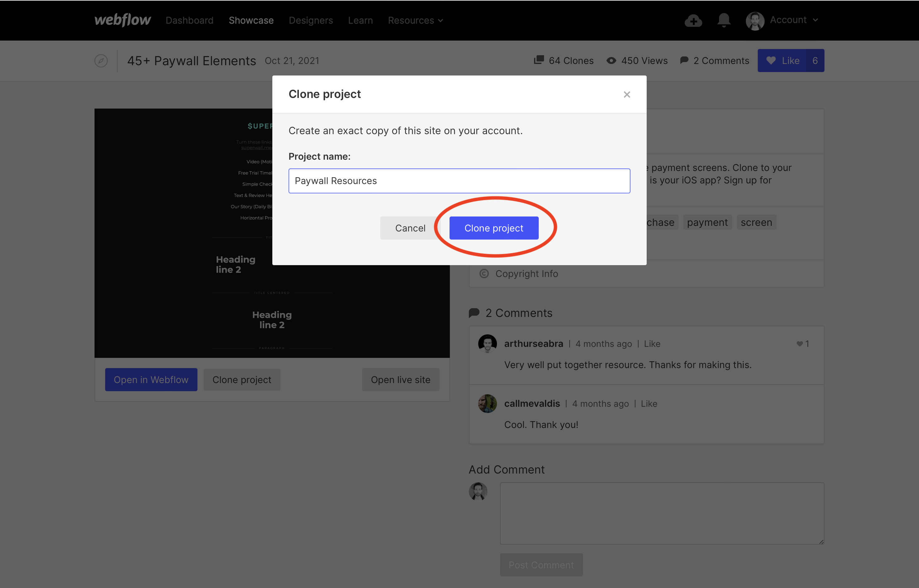Click the heart Like button
Viewport: 919px width, 588px height.
(781, 61)
